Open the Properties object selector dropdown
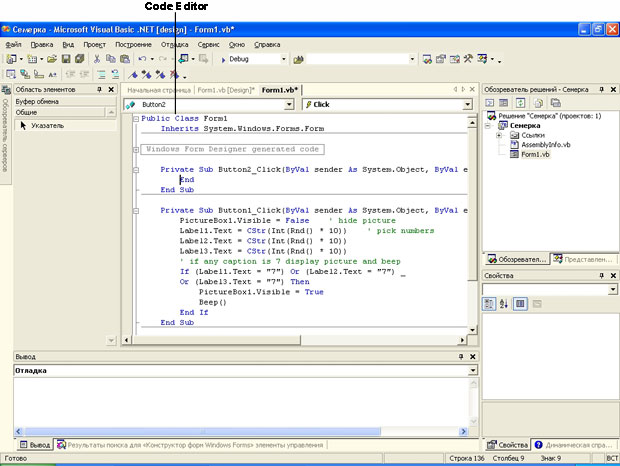 coord(612,289)
